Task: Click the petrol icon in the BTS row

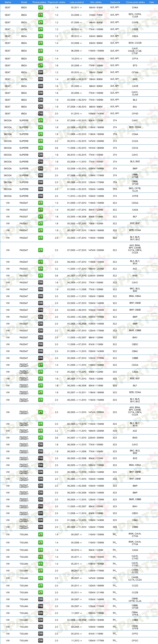Action: pos(40,65)
